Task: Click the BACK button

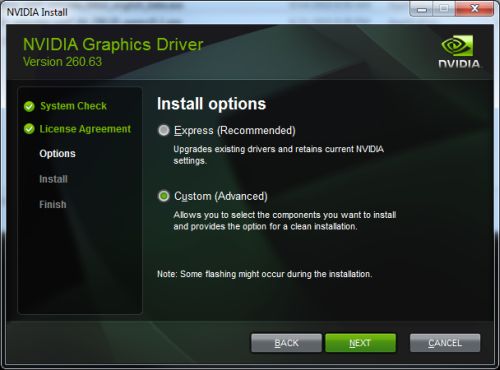Action: tap(286, 343)
